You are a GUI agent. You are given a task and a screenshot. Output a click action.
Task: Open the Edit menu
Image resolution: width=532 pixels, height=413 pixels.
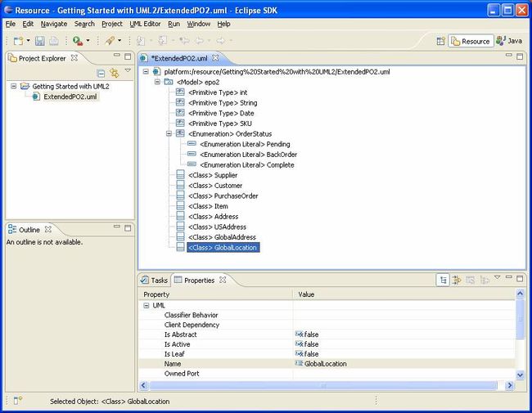[28, 24]
